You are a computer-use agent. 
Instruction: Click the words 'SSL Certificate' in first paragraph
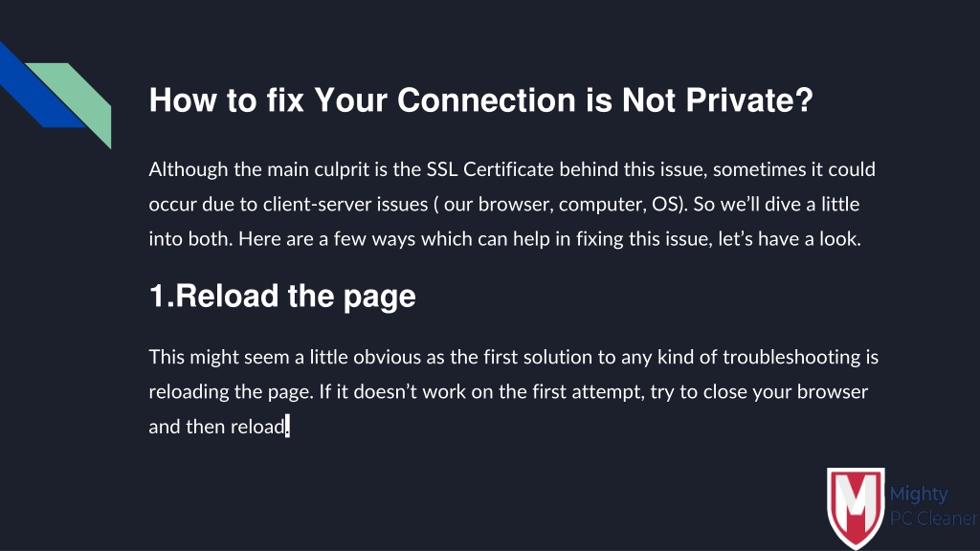pos(490,169)
